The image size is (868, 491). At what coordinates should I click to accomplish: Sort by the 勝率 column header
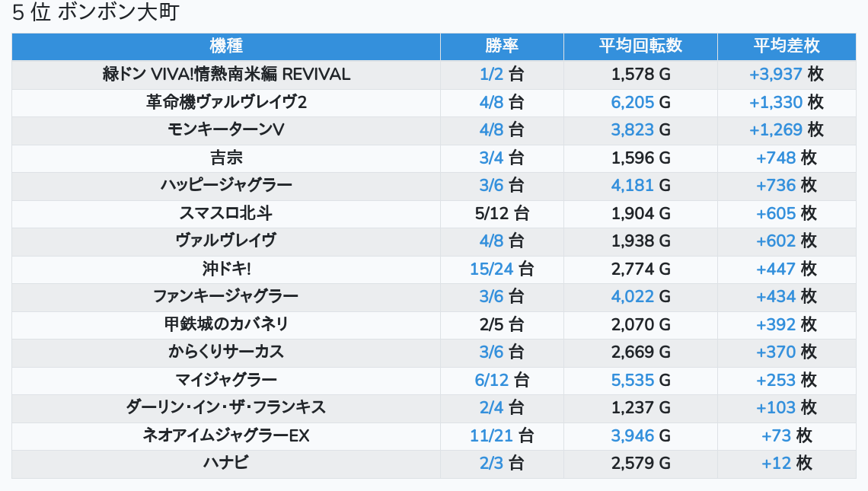pos(502,46)
